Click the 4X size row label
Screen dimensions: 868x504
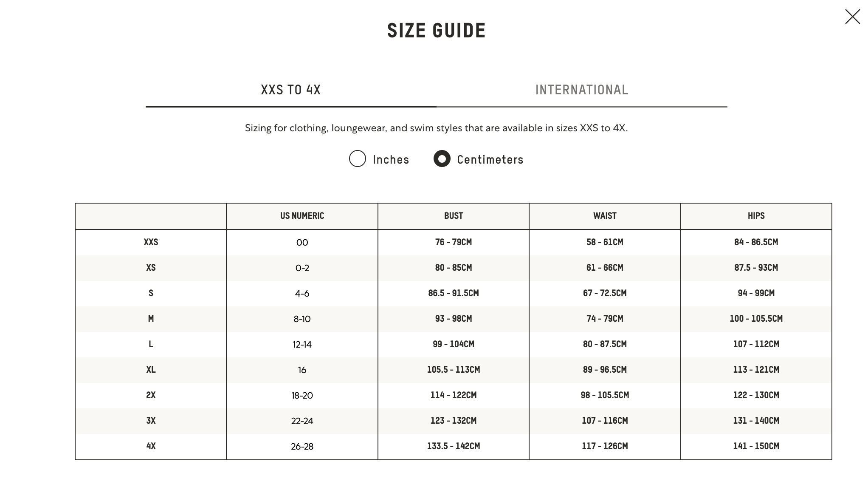tap(151, 446)
